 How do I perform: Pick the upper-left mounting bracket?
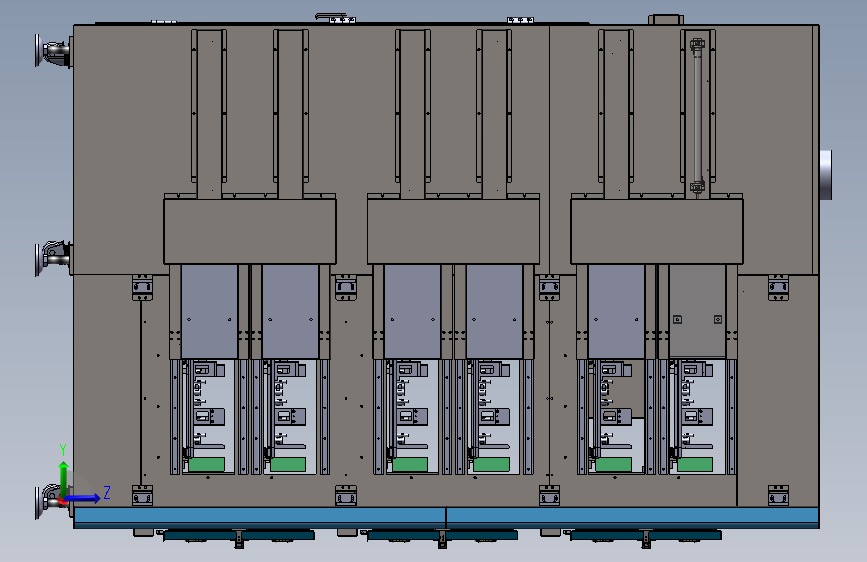[142, 288]
